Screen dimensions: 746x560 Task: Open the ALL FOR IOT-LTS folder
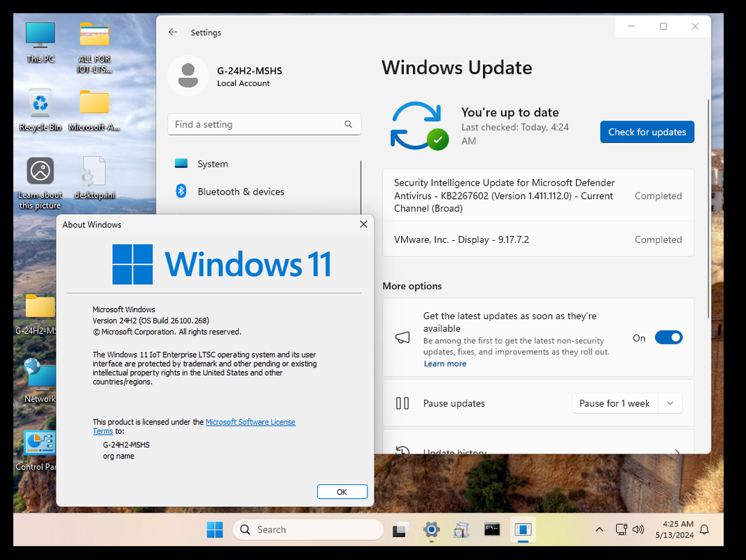click(x=94, y=47)
